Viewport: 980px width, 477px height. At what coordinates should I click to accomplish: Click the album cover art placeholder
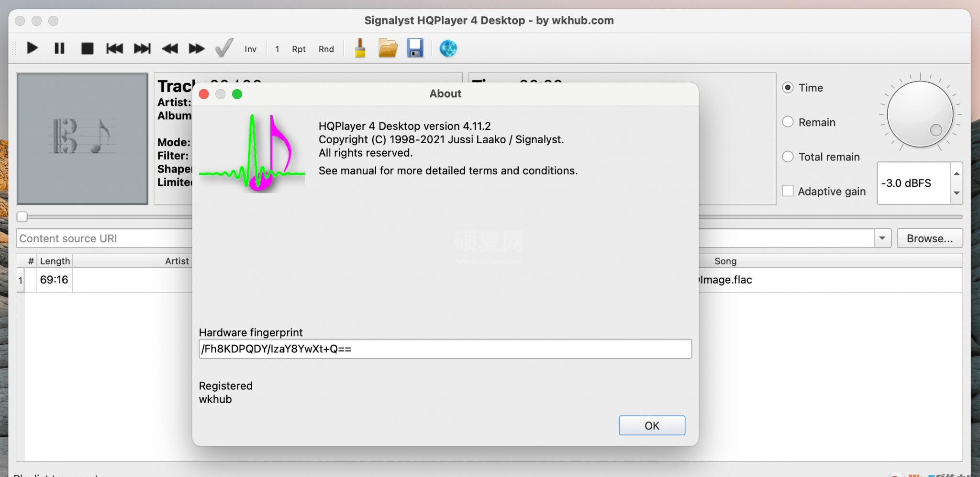[x=82, y=139]
